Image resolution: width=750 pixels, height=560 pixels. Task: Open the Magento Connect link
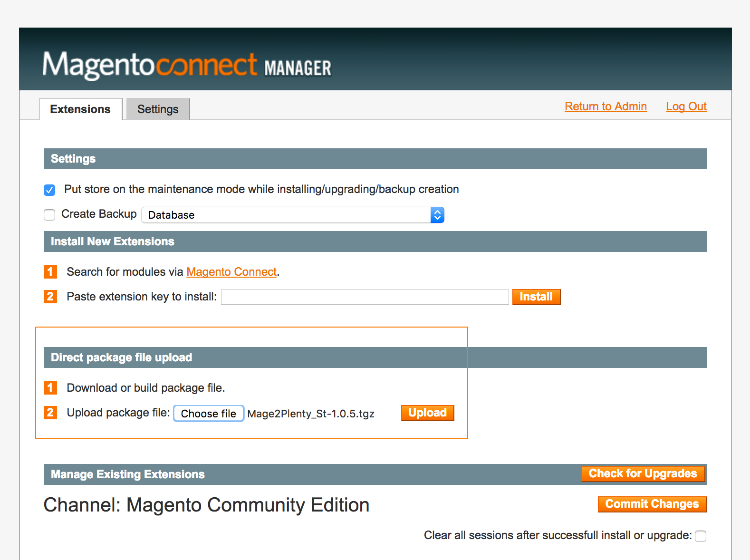pos(231,272)
